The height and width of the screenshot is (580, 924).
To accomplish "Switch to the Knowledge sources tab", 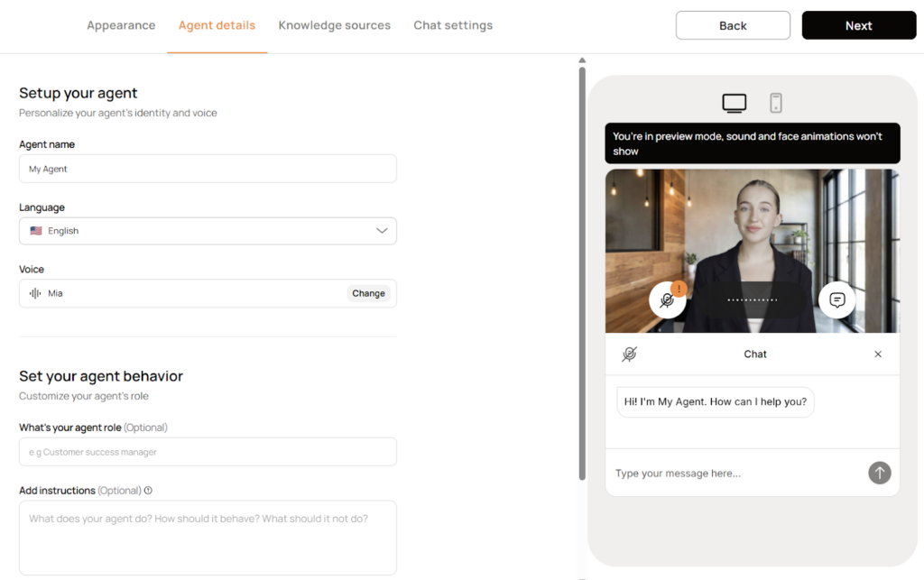I will [x=334, y=25].
